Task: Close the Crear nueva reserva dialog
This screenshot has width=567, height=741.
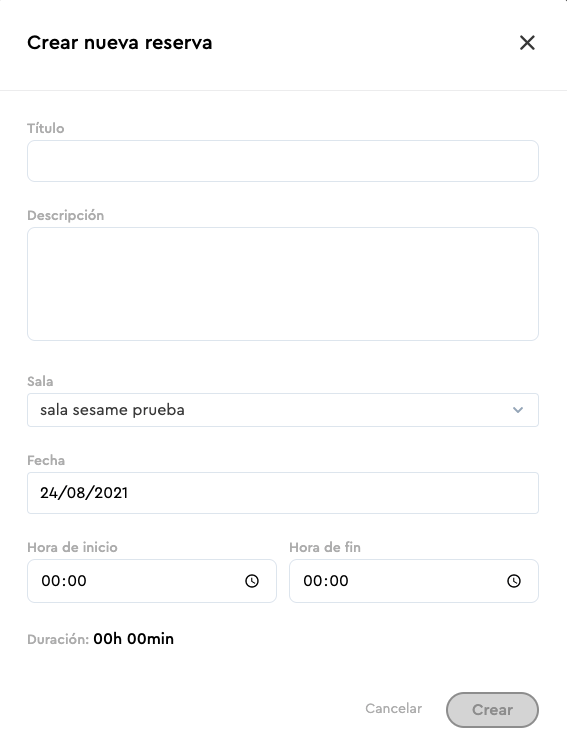Action: [x=527, y=43]
